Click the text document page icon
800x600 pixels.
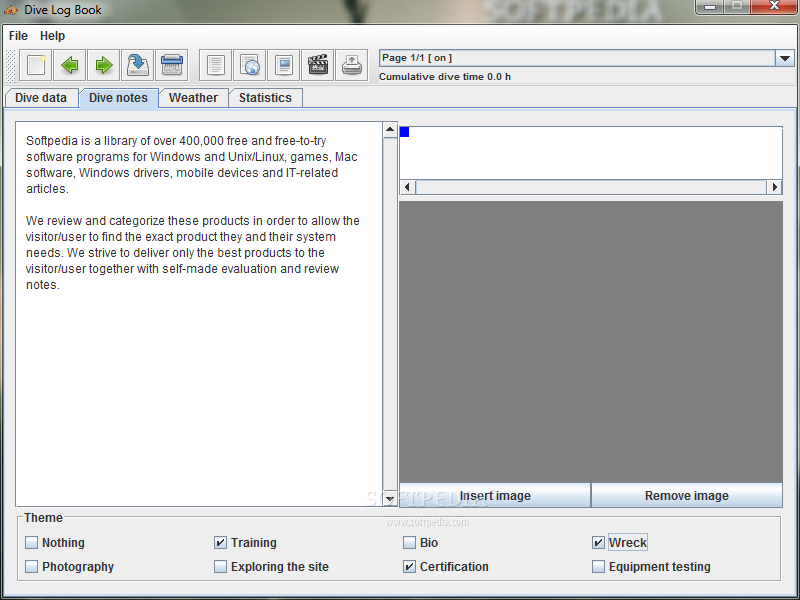click(x=215, y=65)
